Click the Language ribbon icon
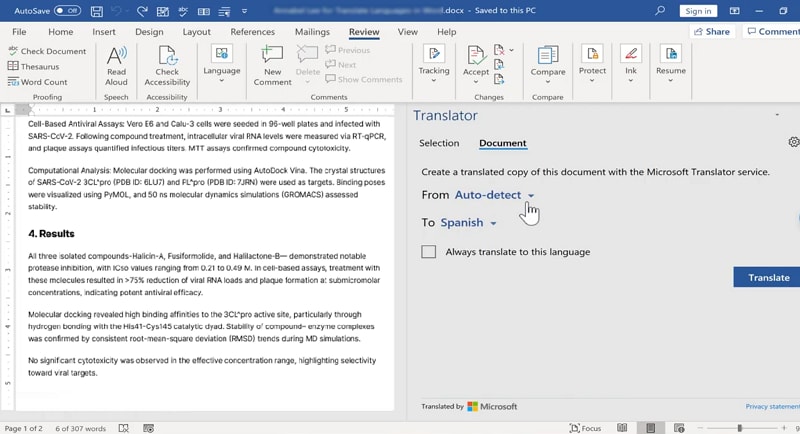 click(x=221, y=54)
